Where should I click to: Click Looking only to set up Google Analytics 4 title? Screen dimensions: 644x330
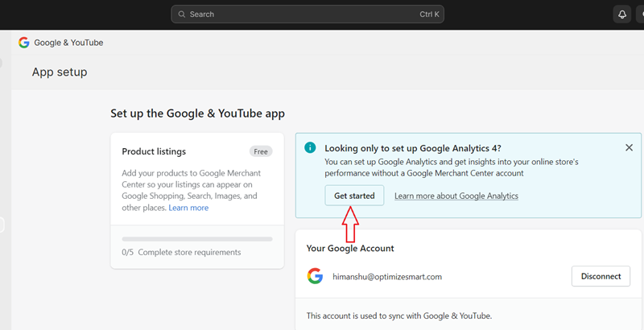coord(413,148)
